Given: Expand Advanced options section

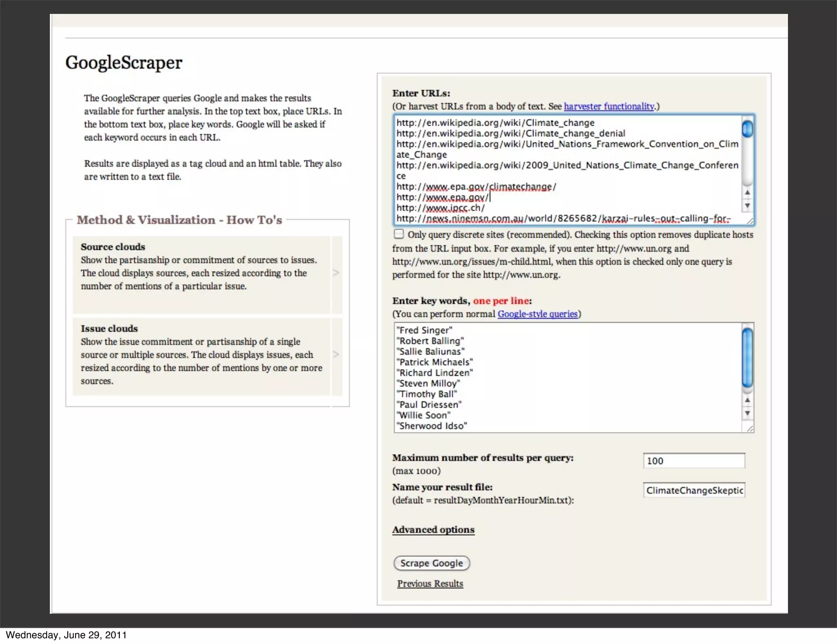Looking at the screenshot, I should click(433, 530).
